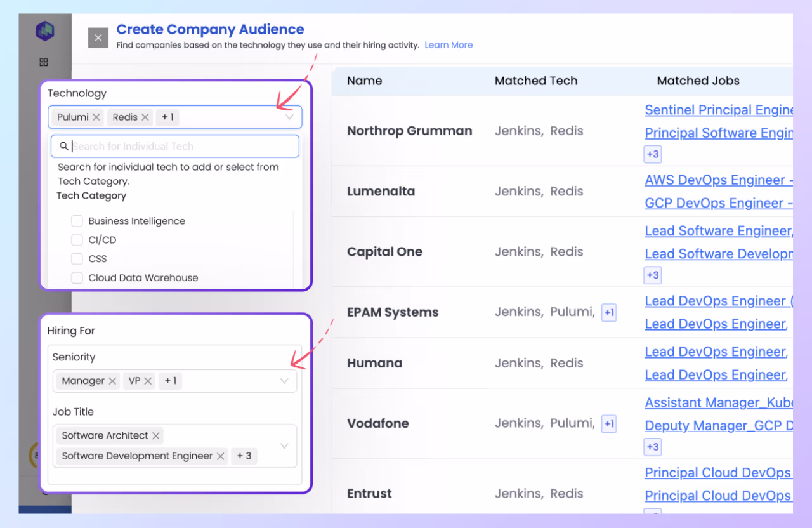Show the +1 hidden technology tag
Viewport: 812px width, 528px height.
pos(168,117)
